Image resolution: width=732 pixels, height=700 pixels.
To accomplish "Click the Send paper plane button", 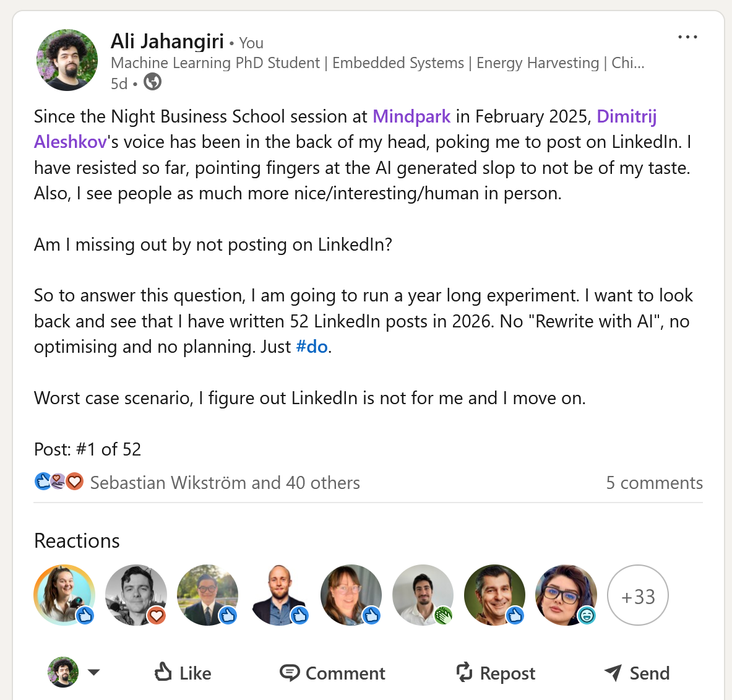I will click(x=637, y=673).
